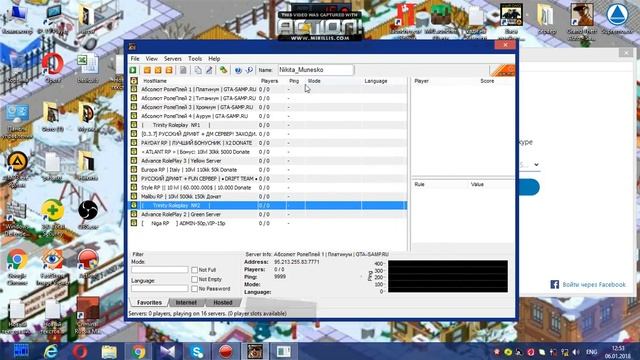Sort by the Players column header

tap(269, 81)
